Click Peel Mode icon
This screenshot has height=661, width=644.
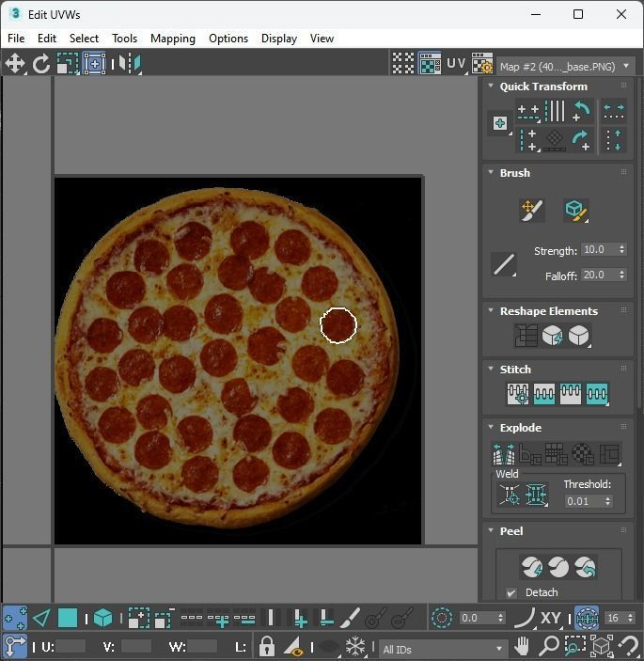[x=558, y=567]
